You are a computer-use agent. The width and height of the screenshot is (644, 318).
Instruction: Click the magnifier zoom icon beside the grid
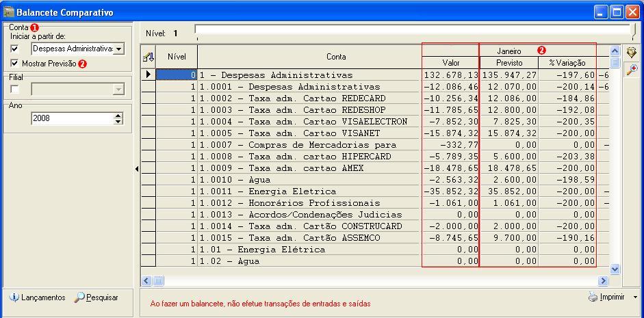(x=631, y=70)
